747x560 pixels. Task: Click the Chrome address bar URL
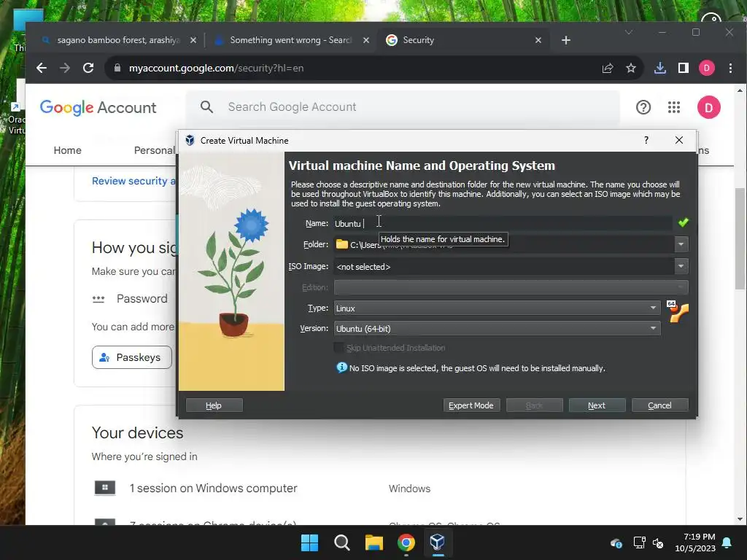216,68
